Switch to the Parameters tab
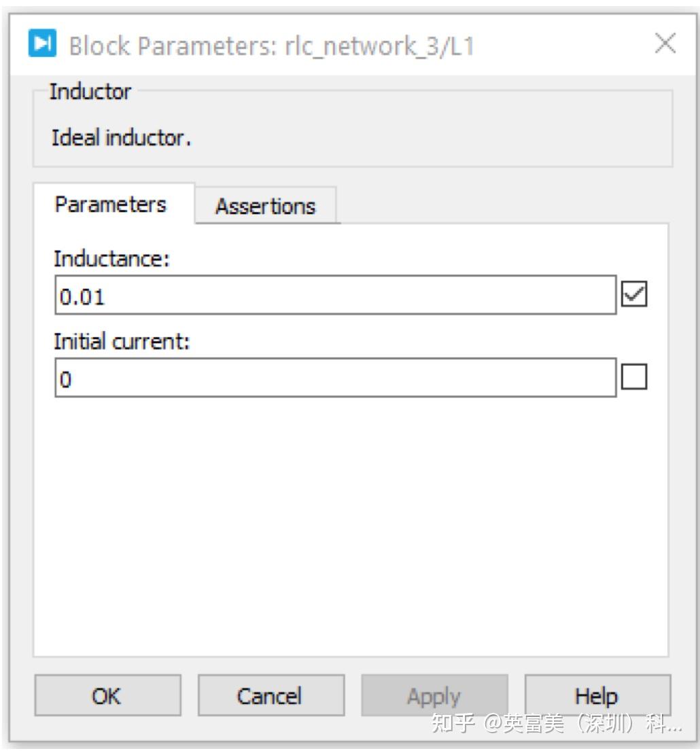 click(x=110, y=205)
